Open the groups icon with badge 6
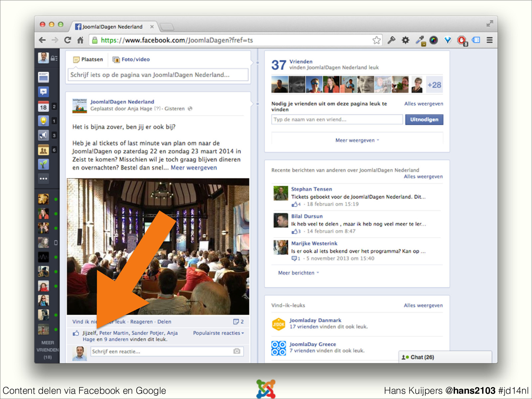 [x=43, y=150]
